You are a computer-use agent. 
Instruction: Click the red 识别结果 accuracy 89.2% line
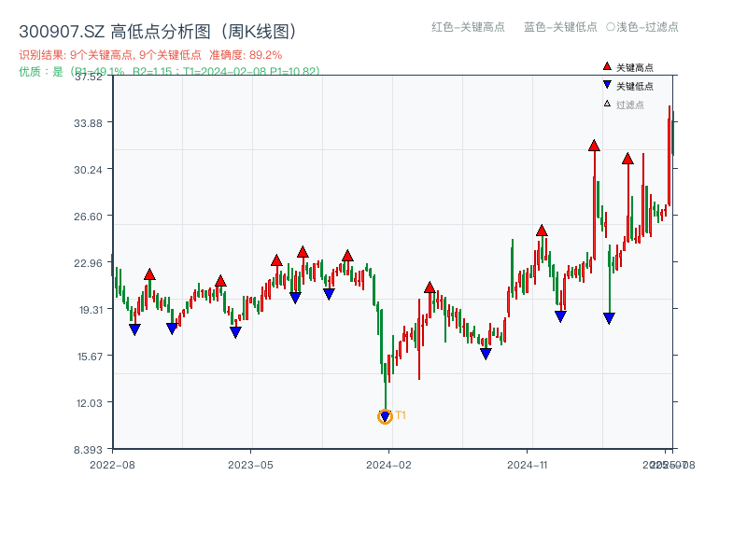(x=150, y=55)
